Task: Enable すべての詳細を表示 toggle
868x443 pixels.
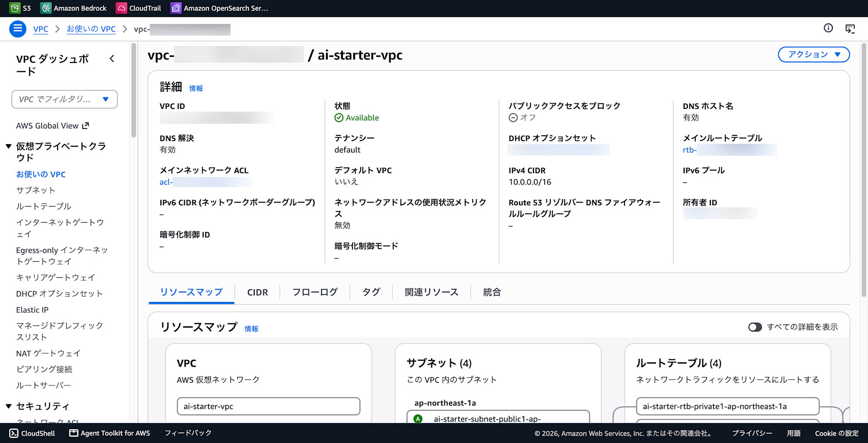Action: click(755, 327)
